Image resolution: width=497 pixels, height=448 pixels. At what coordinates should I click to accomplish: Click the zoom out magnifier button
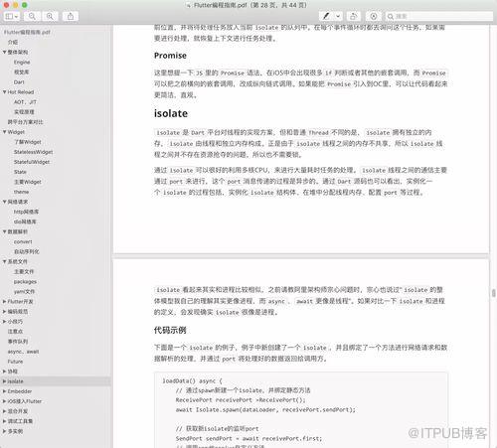pos(32,16)
